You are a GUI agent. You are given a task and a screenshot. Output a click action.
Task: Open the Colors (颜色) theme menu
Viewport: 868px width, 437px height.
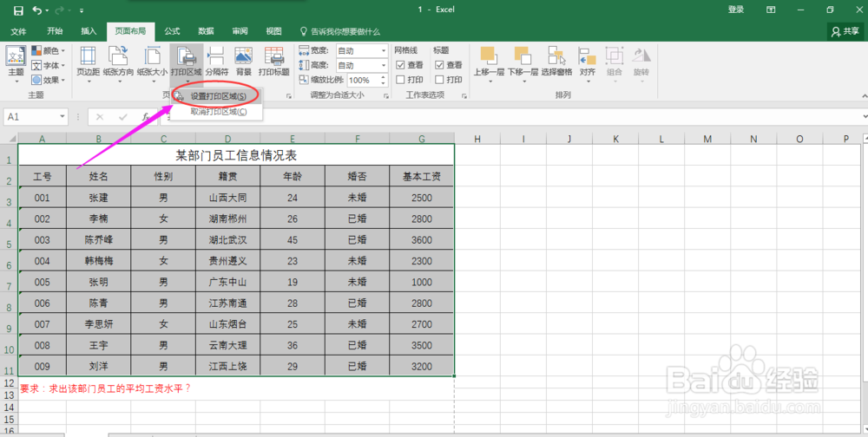click(x=48, y=50)
